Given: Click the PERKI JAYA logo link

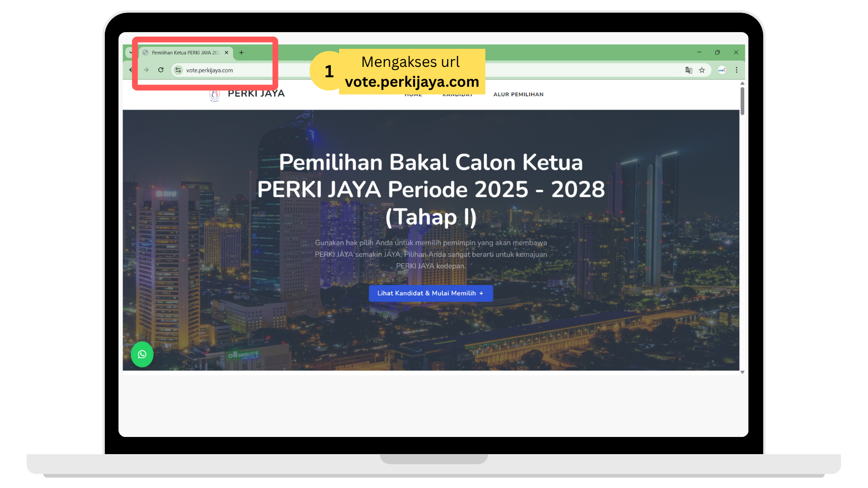Looking at the screenshot, I should click(247, 94).
